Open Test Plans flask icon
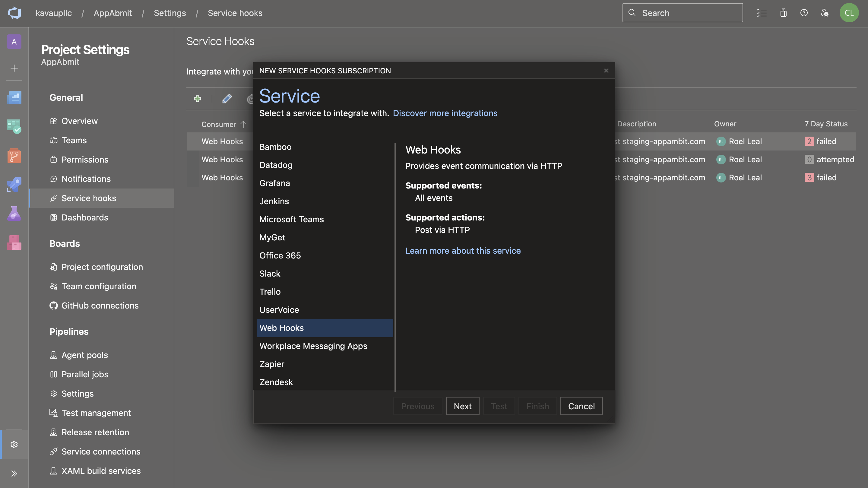Viewport: 868px width, 488px height. pyautogui.click(x=14, y=213)
